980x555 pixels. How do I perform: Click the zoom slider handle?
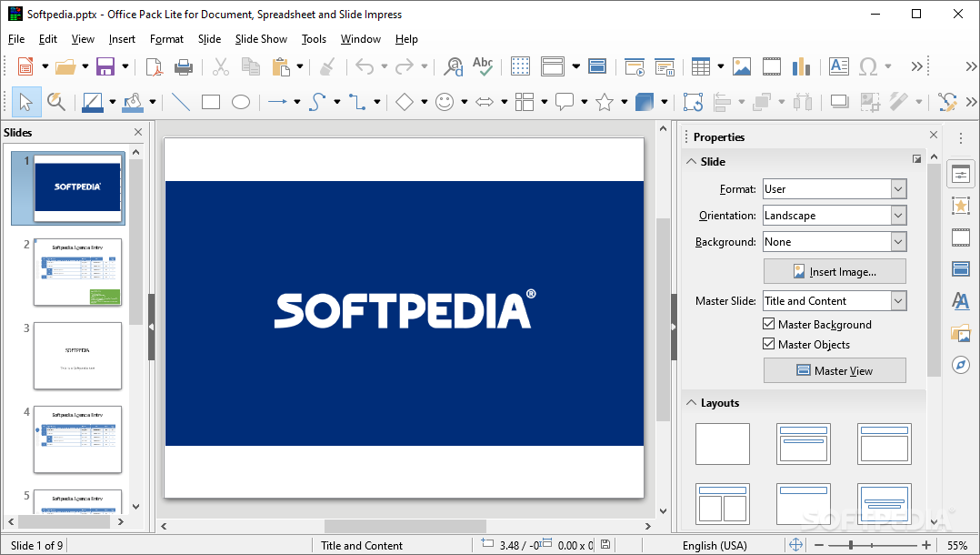coord(851,545)
